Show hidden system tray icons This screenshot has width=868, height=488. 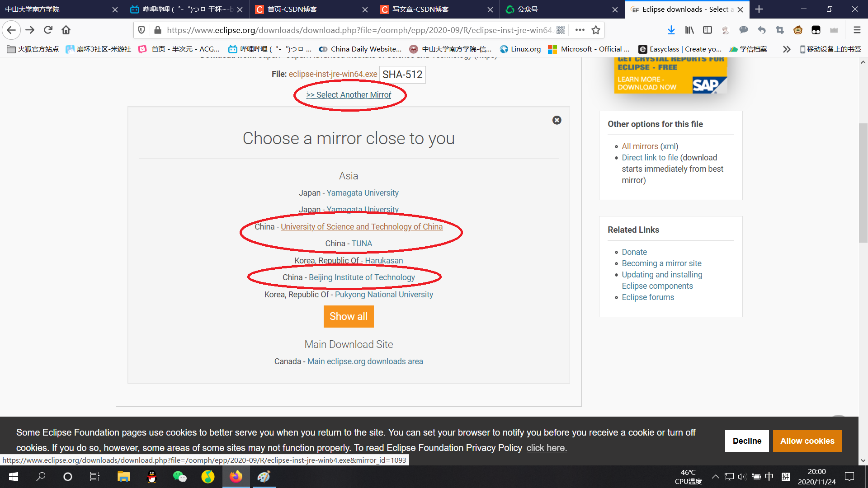pyautogui.click(x=715, y=477)
